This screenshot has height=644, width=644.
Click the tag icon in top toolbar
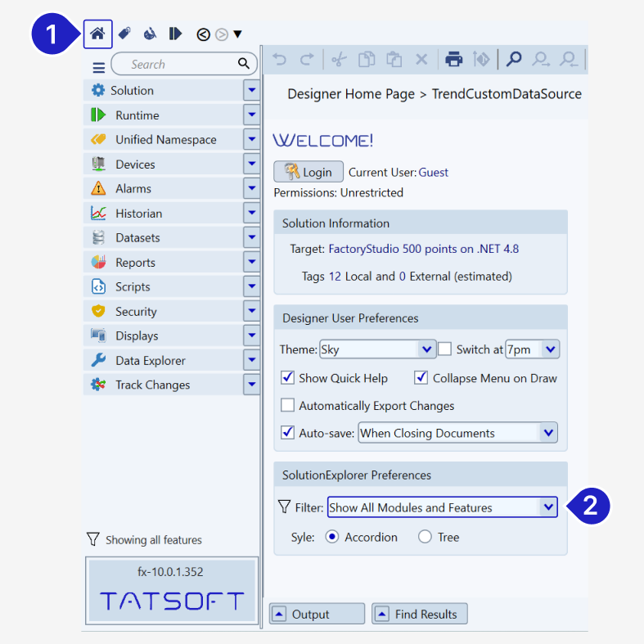coord(124,34)
